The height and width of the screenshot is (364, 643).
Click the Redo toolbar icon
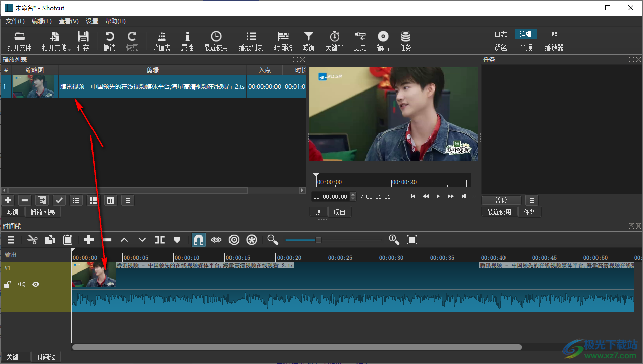(x=132, y=41)
